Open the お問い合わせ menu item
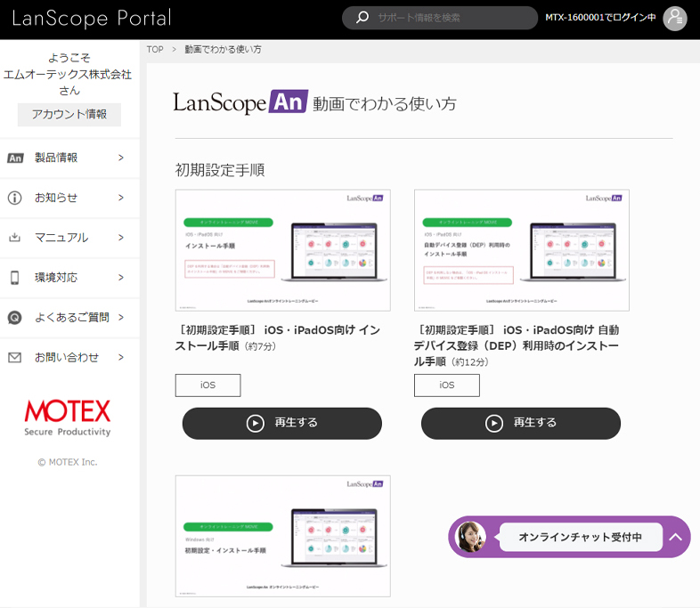Screen dimensions: 700x608 tap(69, 357)
